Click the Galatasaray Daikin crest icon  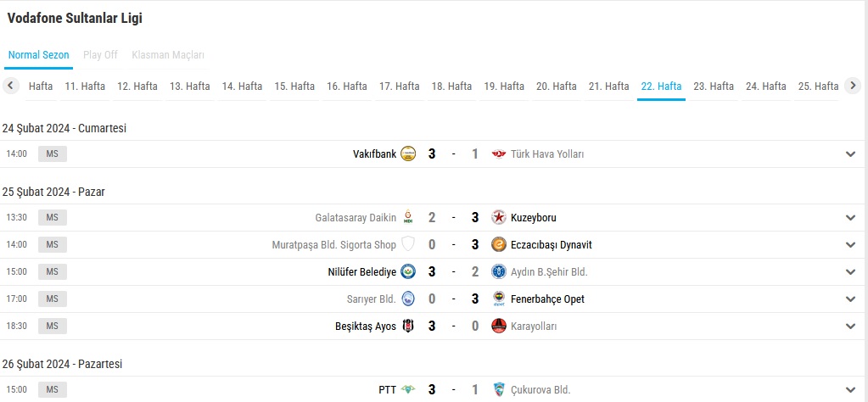pos(408,217)
